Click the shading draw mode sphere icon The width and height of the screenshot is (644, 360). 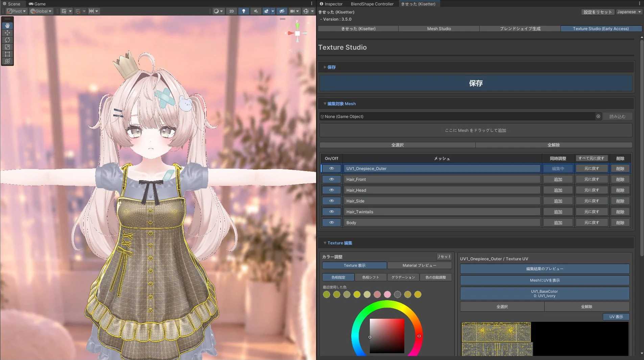point(216,11)
